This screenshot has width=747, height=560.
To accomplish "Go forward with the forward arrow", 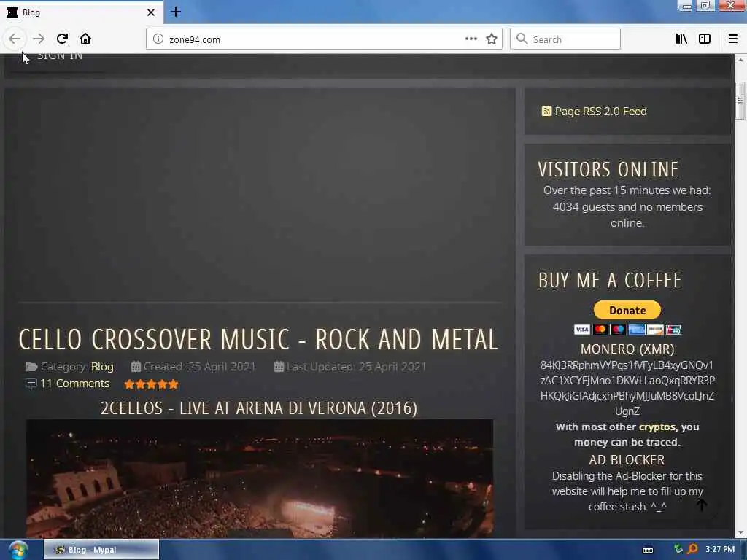I will coord(39,39).
